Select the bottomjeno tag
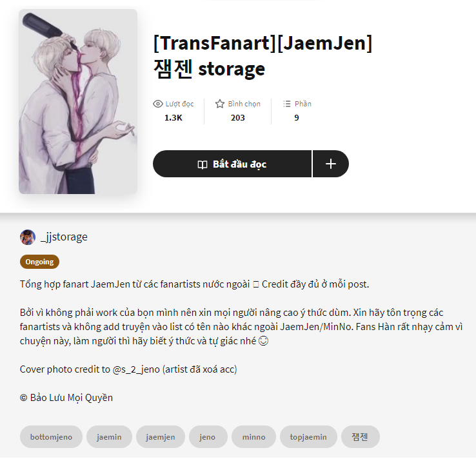The height and width of the screenshot is (459, 476). [51, 437]
